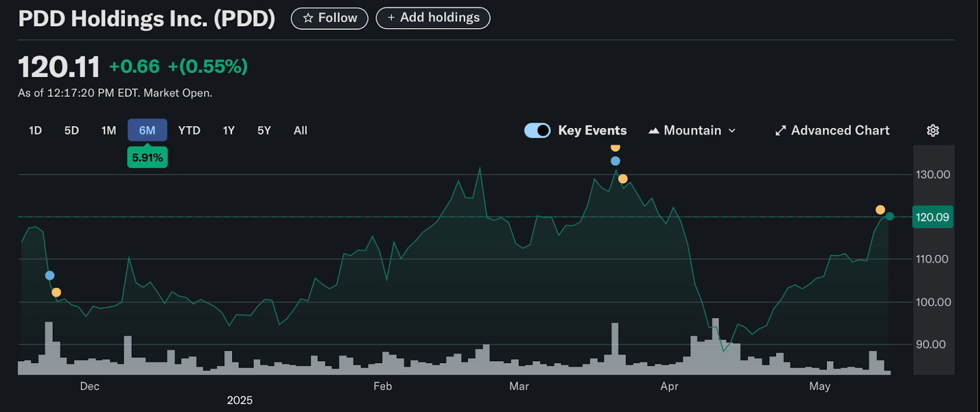
Task: Click the 120.09 current price label
Action: coord(932,217)
